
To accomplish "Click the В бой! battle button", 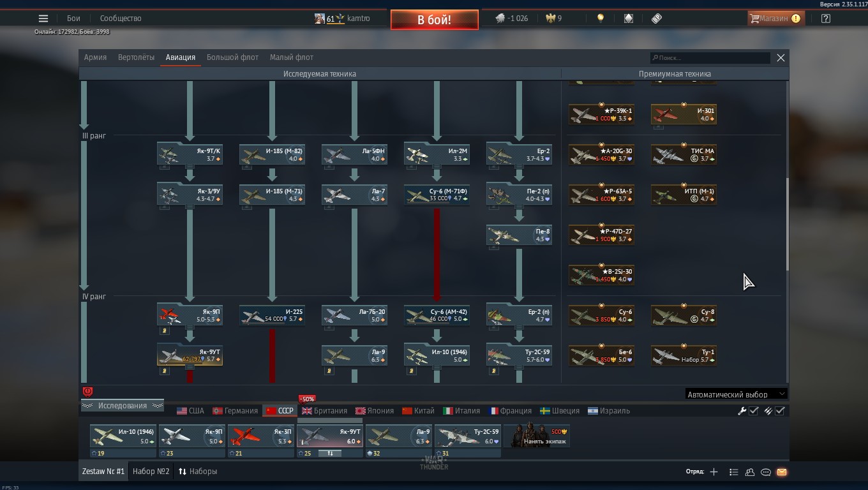I will [x=434, y=20].
